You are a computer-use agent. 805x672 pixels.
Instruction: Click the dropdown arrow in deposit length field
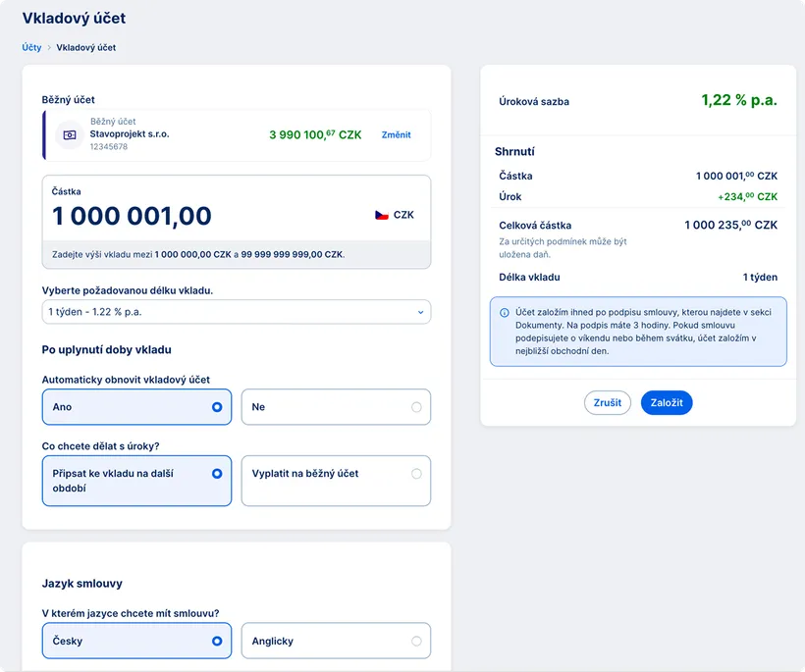(421, 312)
